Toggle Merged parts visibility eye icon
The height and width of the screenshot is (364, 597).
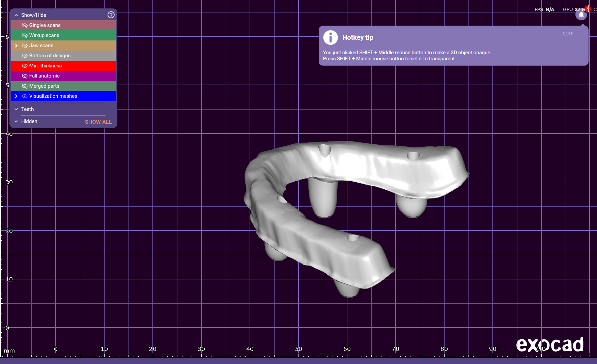[25, 86]
